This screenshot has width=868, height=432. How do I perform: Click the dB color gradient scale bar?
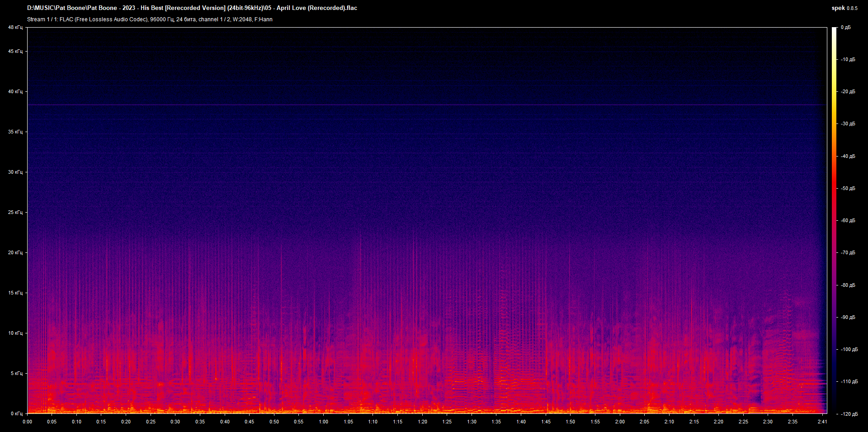(835, 220)
